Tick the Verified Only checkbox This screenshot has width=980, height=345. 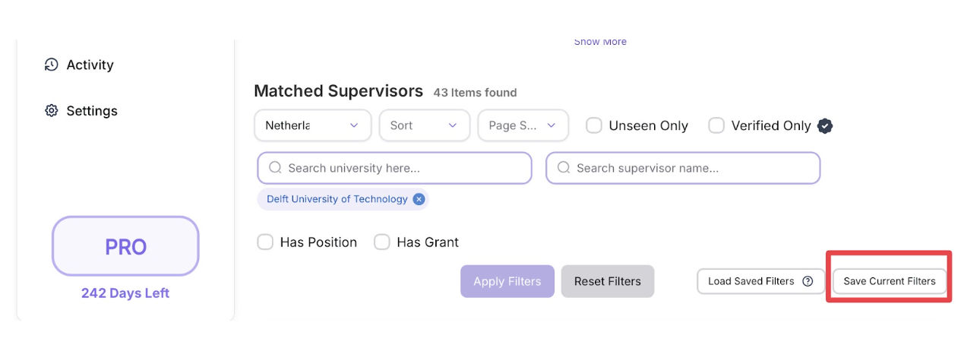click(x=716, y=126)
